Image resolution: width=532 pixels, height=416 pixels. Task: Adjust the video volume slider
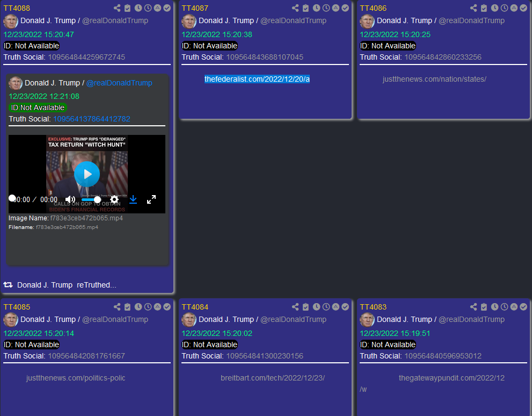[91, 199]
